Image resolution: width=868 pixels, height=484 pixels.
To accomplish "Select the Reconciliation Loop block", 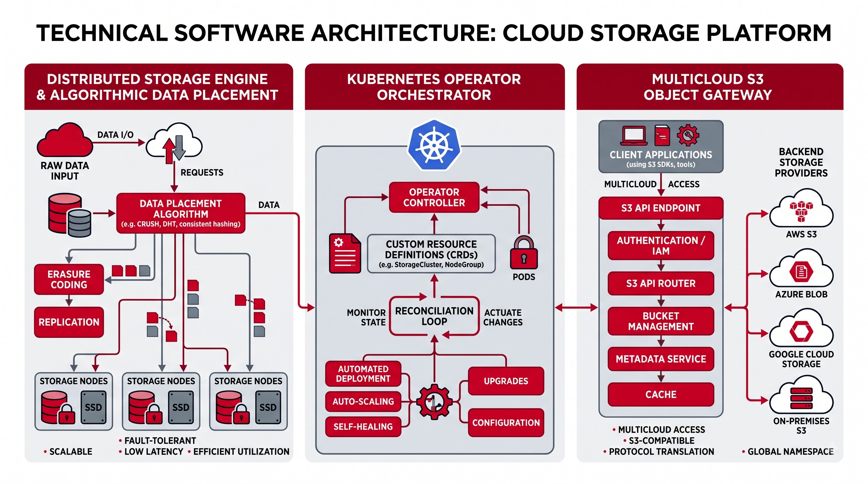I will [434, 316].
